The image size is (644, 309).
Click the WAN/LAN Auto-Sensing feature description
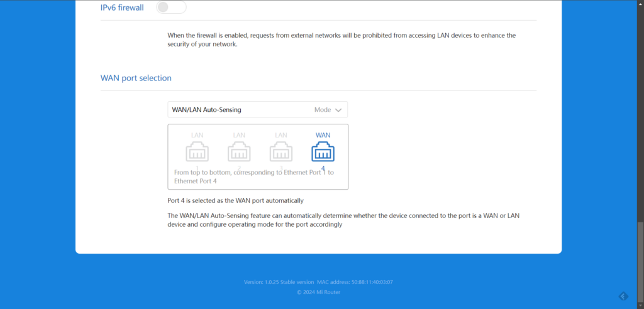pos(343,220)
